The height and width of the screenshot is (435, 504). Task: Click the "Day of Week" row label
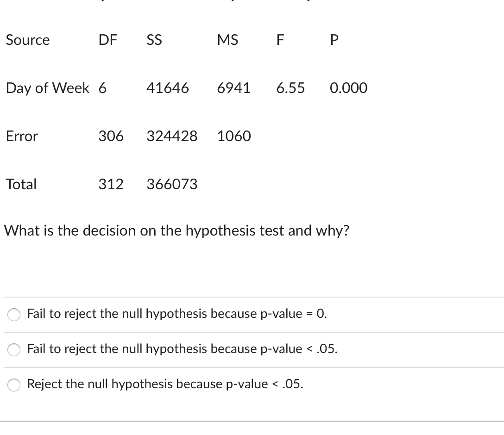[x=47, y=88]
